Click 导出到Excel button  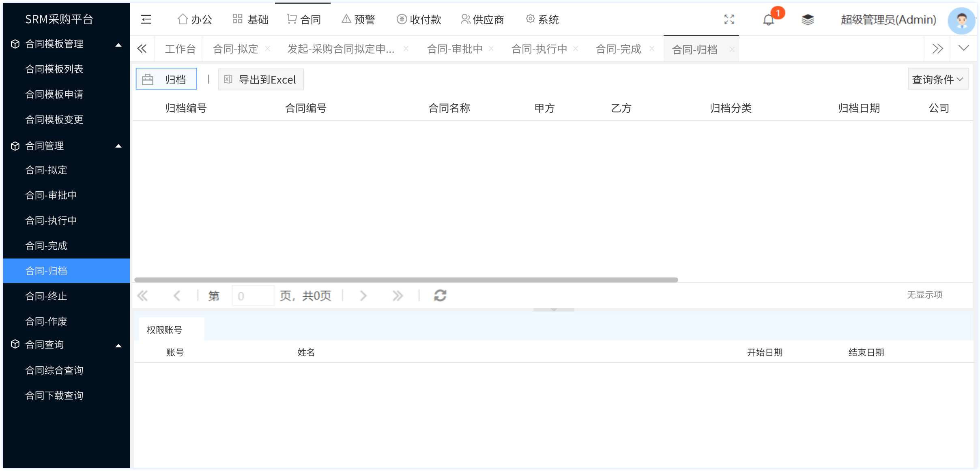(260, 79)
